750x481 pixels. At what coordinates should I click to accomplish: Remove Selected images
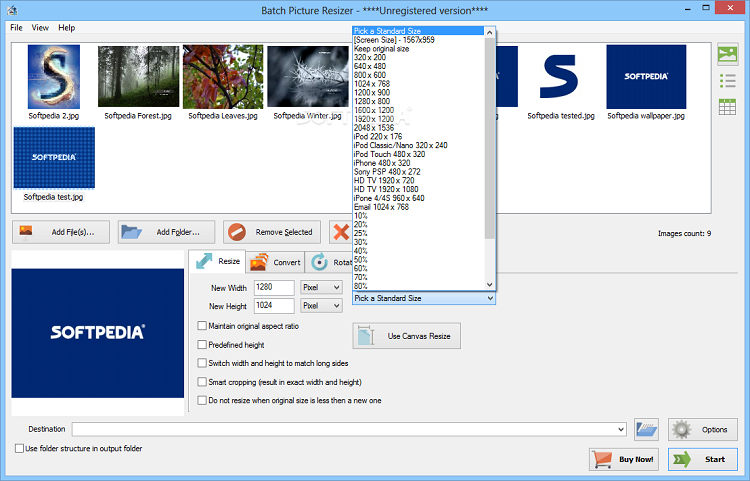point(272,232)
